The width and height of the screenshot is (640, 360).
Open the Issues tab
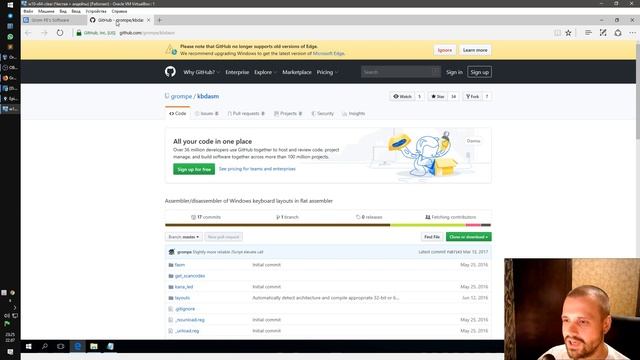(x=207, y=113)
